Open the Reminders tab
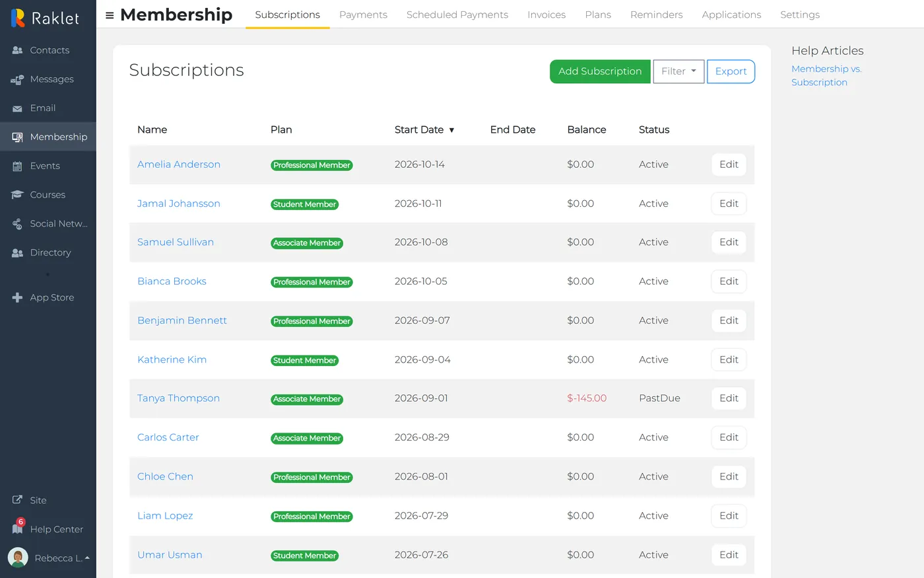 point(657,15)
